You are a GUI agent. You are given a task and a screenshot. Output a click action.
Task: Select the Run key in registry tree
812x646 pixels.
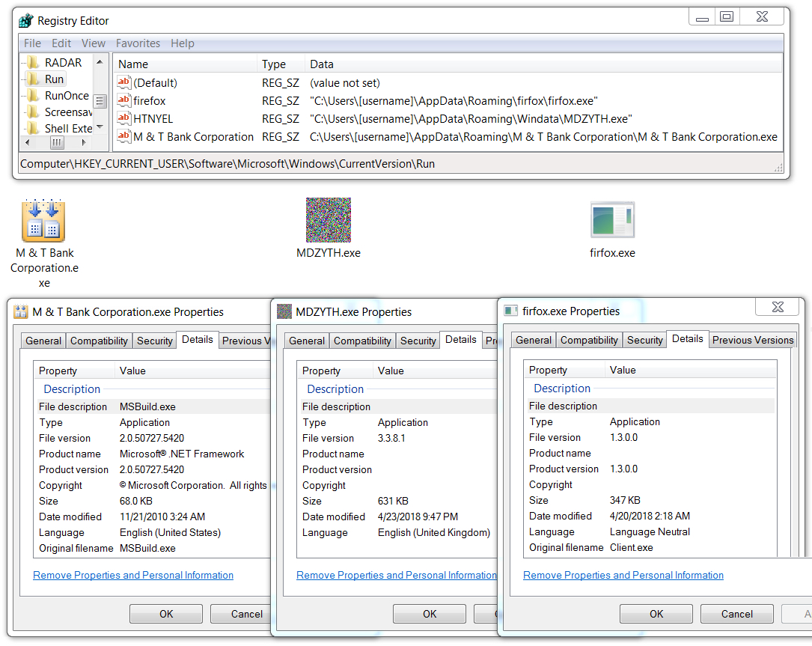click(x=54, y=79)
